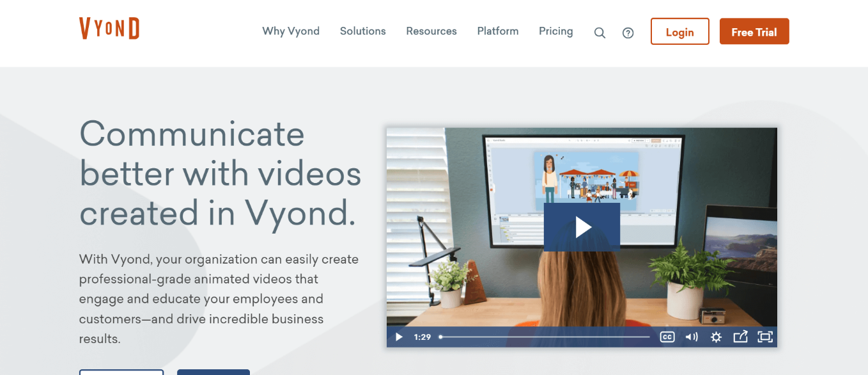The height and width of the screenshot is (375, 868).
Task: Click the 1:29 video duration text
Action: pyautogui.click(x=422, y=337)
